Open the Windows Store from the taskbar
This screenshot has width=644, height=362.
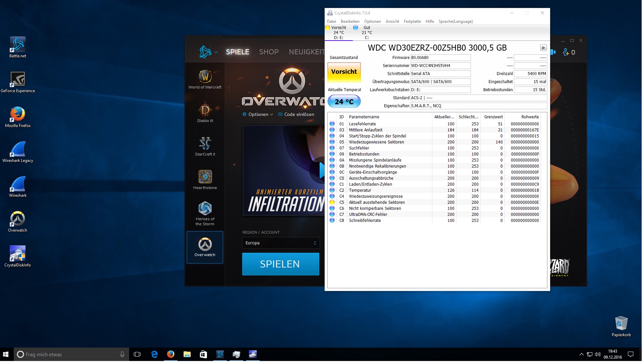[x=203, y=354]
